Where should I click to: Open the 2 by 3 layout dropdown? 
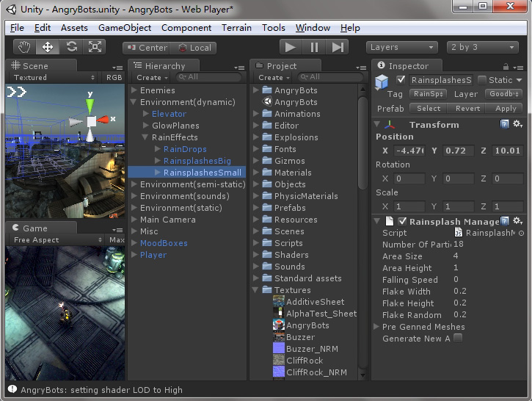coord(483,47)
